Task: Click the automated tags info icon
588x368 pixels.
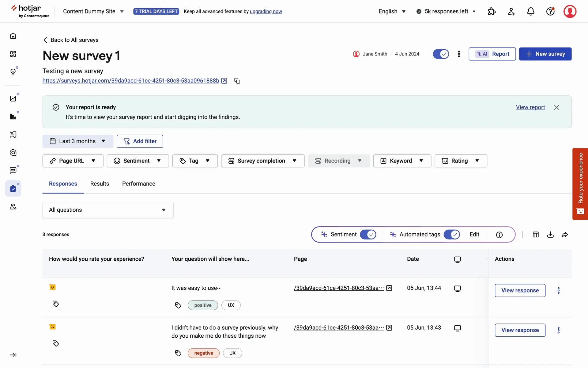Action: click(499, 235)
